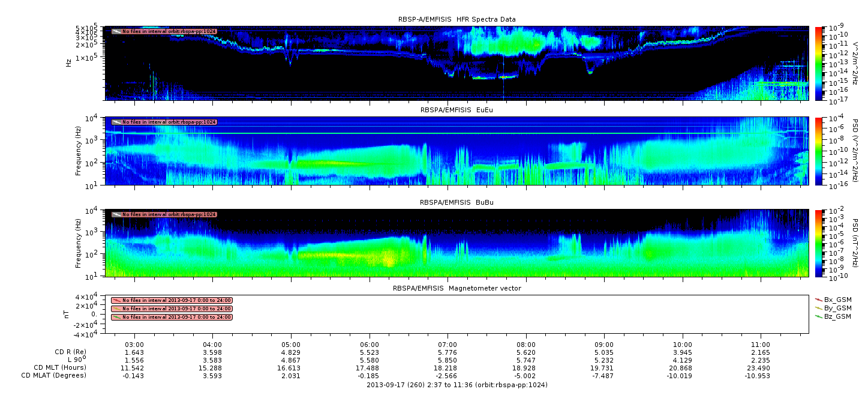This screenshot has height=395, width=868.
Task: Click the green Bz_GSM legend line icon
Action: (819, 316)
